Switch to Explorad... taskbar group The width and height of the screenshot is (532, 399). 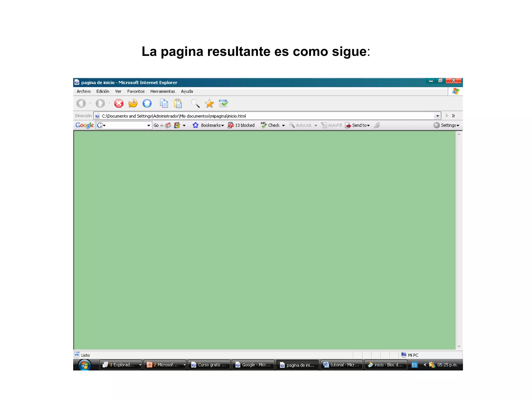tap(121, 365)
